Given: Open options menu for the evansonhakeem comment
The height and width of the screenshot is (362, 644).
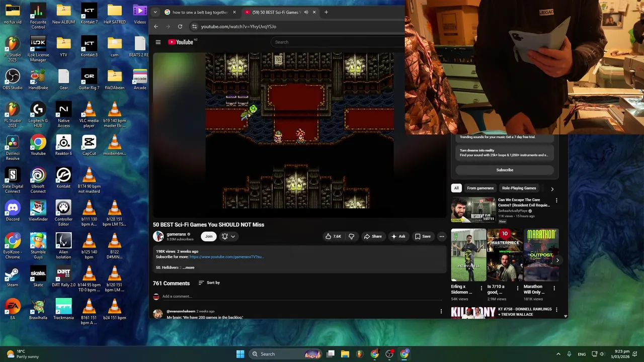Looking at the screenshot, I should click(441, 312).
